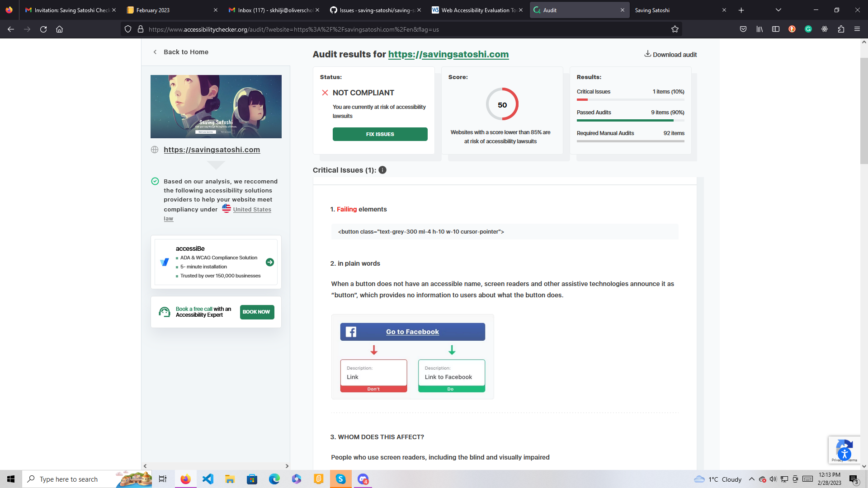868x488 pixels.
Task: Click the Download audit icon
Action: tap(648, 54)
